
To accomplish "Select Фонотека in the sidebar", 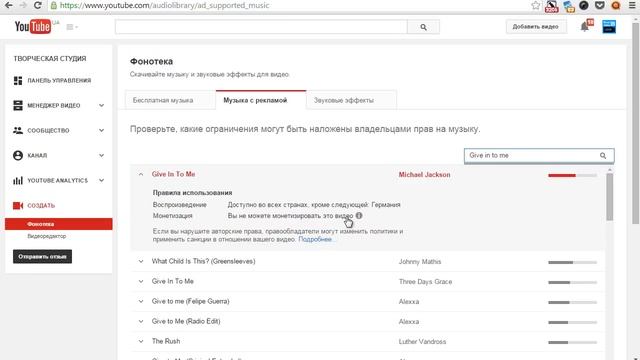I will pyautogui.click(x=58, y=224).
